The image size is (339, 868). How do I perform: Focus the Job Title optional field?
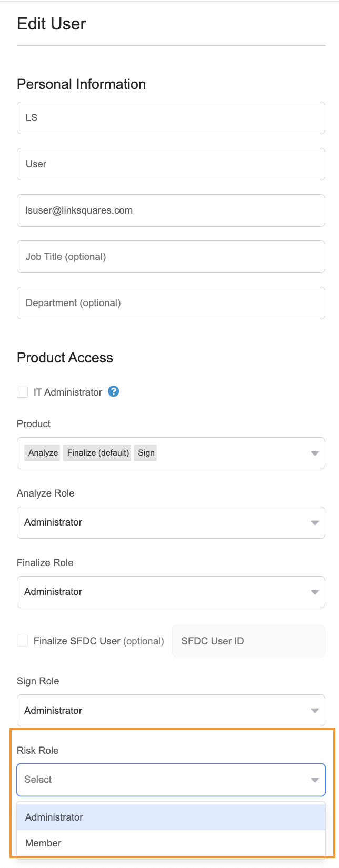point(171,257)
